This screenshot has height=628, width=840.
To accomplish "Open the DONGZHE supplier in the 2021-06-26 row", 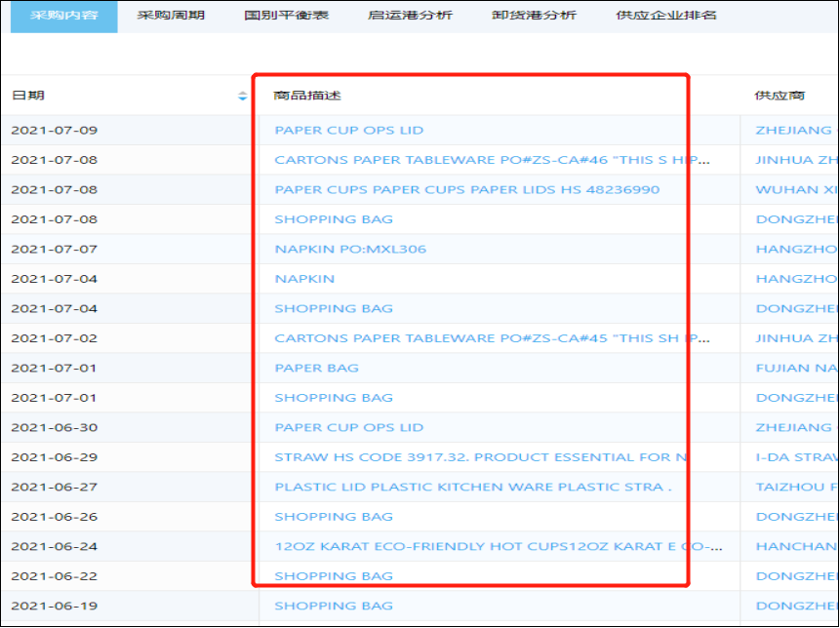I will pyautogui.click(x=797, y=517).
